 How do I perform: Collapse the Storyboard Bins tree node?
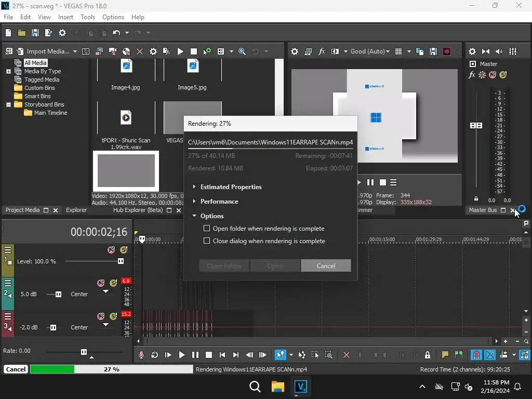8,104
